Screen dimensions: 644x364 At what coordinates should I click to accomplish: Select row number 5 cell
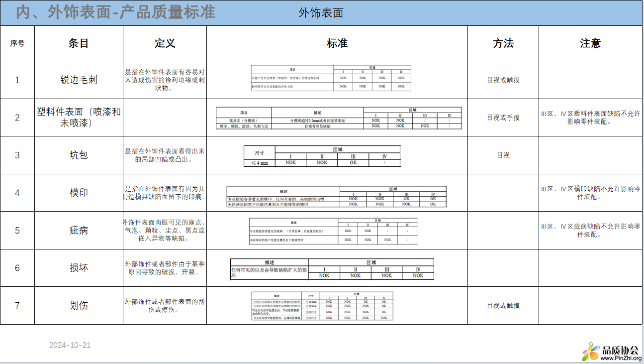(17, 230)
